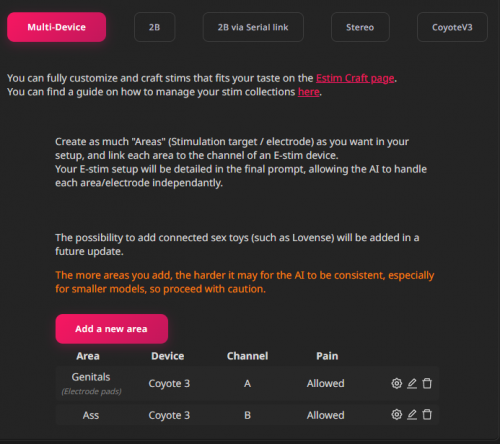Image resolution: width=500 pixels, height=444 pixels.
Task: Click Coyote 3 device in Ass row
Action: tap(169, 415)
